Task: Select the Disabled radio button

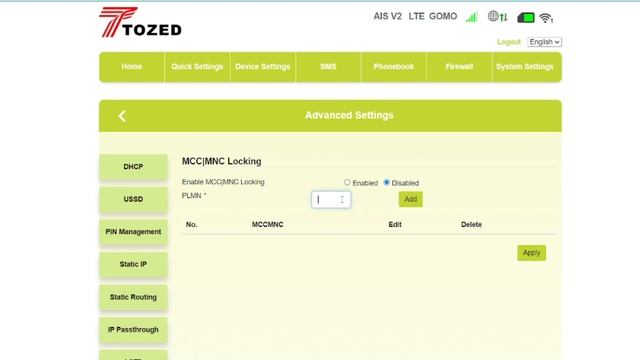Action: pos(387,182)
